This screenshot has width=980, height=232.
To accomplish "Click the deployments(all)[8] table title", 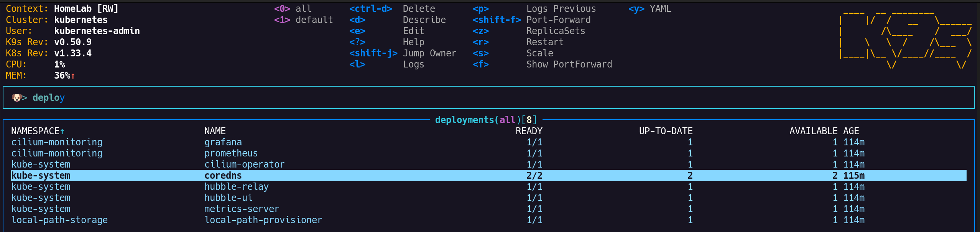I will point(486,120).
